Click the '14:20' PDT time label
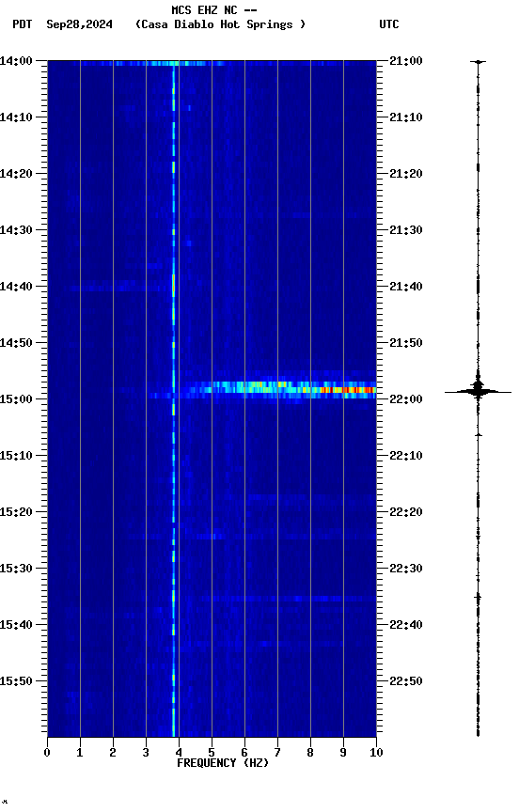Viewport: 519px width, 812px height. (16, 174)
